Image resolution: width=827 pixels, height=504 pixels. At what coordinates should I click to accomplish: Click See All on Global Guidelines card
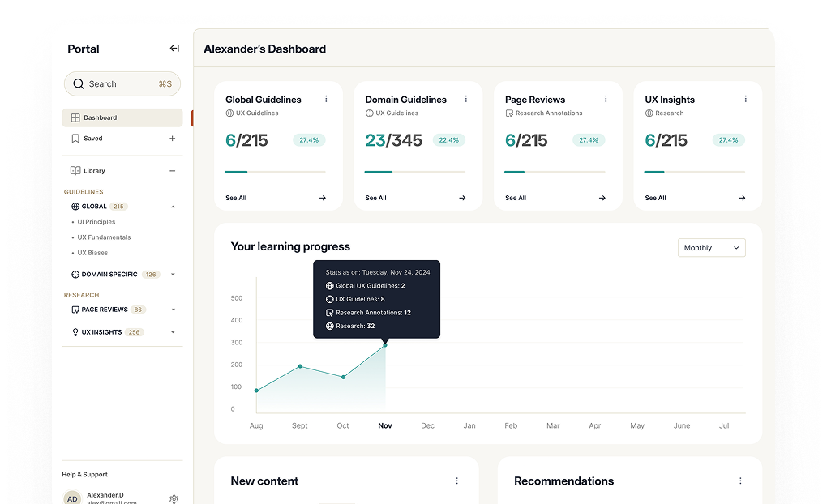pyautogui.click(x=236, y=198)
